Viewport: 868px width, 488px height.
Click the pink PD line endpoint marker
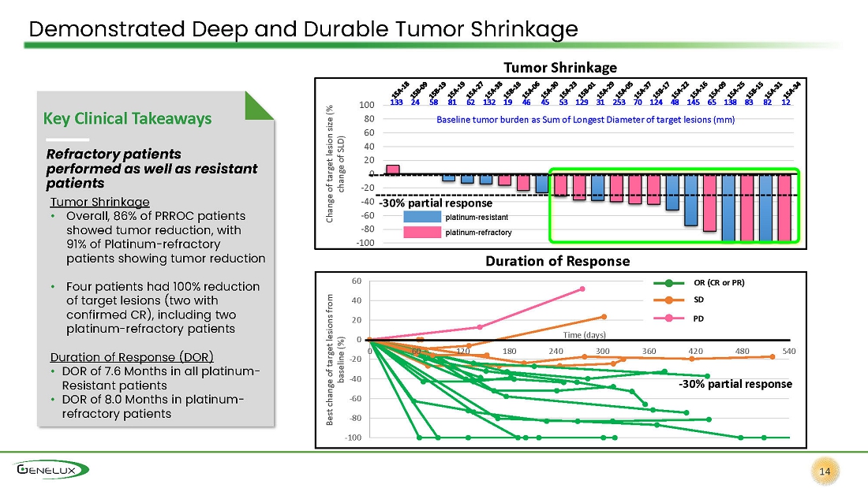tap(582, 289)
